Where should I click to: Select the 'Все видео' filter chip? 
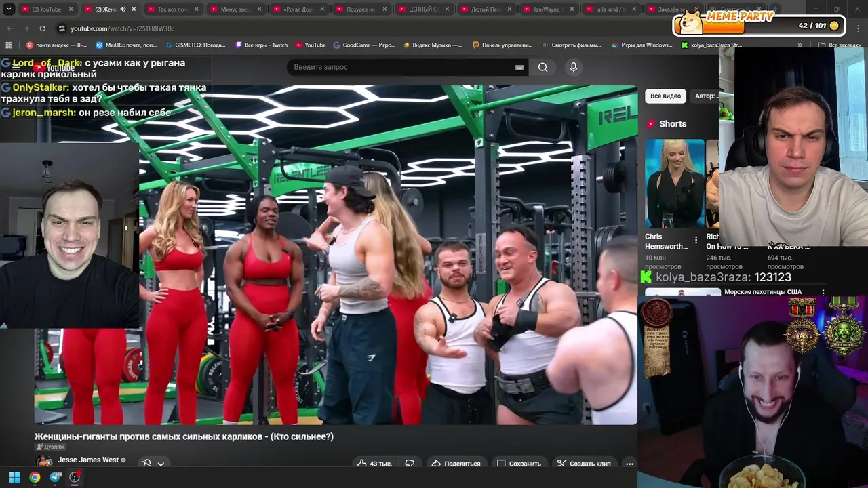click(x=665, y=96)
